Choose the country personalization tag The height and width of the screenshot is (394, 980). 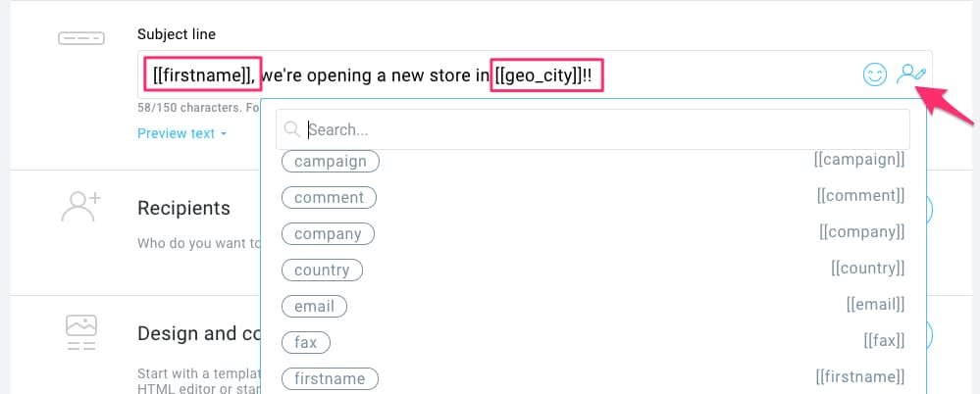point(322,271)
